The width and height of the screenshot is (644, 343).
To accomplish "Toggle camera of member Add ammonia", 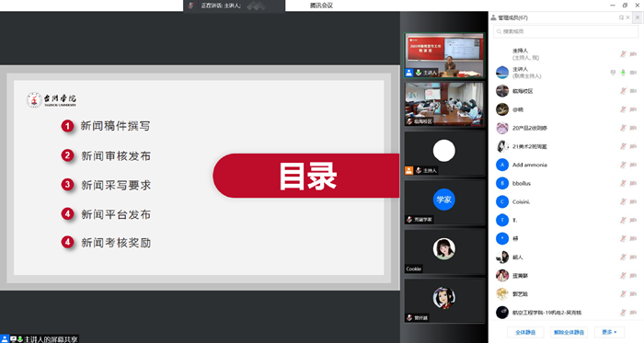I will point(633,165).
